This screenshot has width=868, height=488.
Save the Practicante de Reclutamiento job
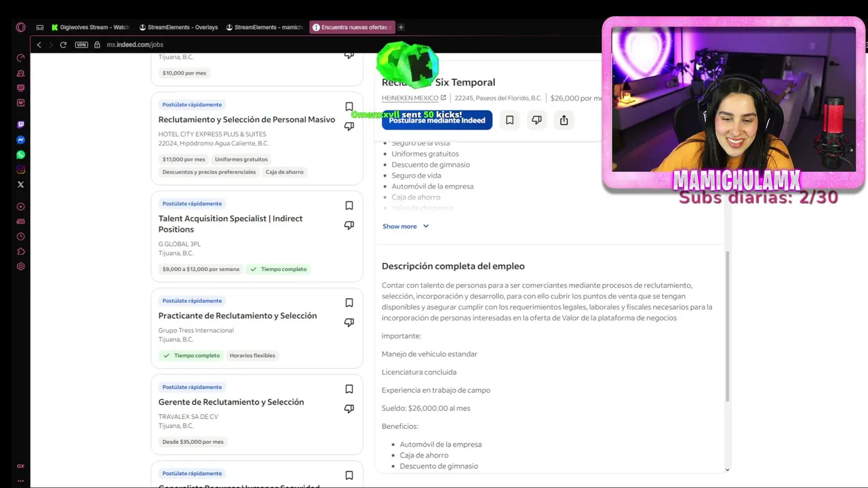[x=349, y=303]
